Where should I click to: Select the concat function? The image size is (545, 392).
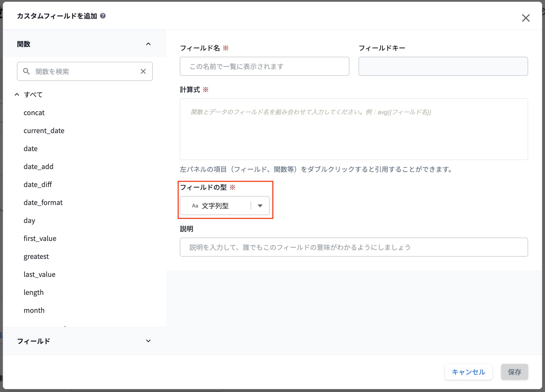coord(34,113)
